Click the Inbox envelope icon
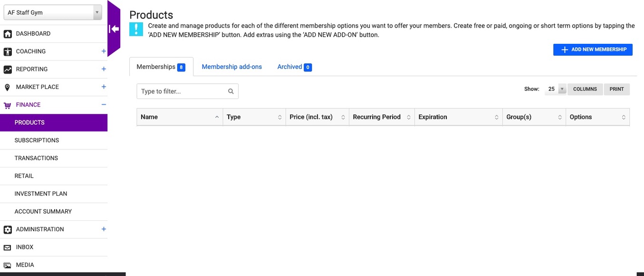This screenshot has height=276, width=644. tap(8, 247)
